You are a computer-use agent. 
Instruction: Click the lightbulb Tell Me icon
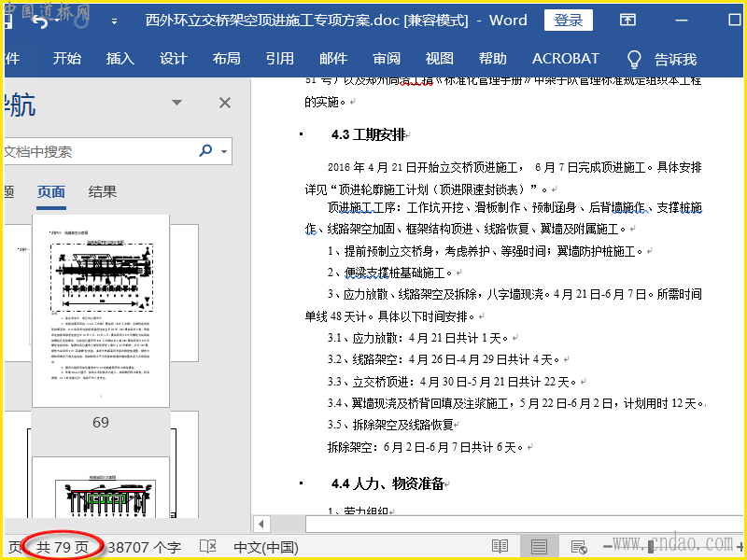[x=634, y=60]
